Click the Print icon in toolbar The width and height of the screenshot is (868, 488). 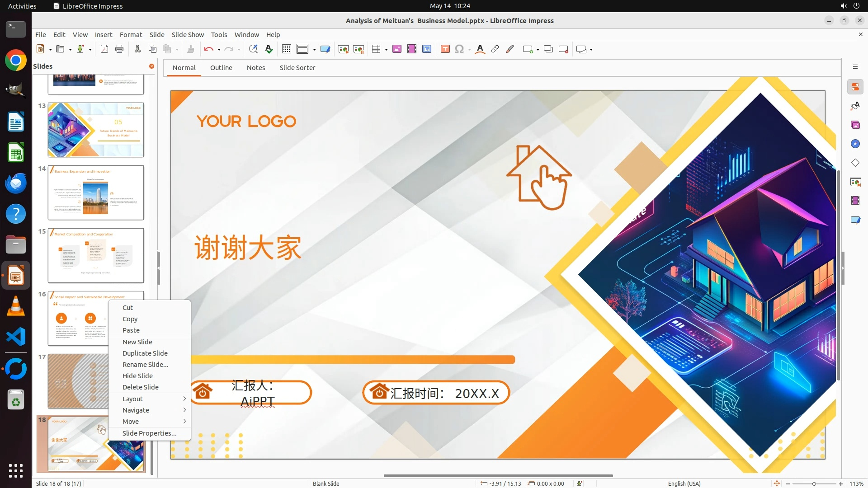(119, 49)
